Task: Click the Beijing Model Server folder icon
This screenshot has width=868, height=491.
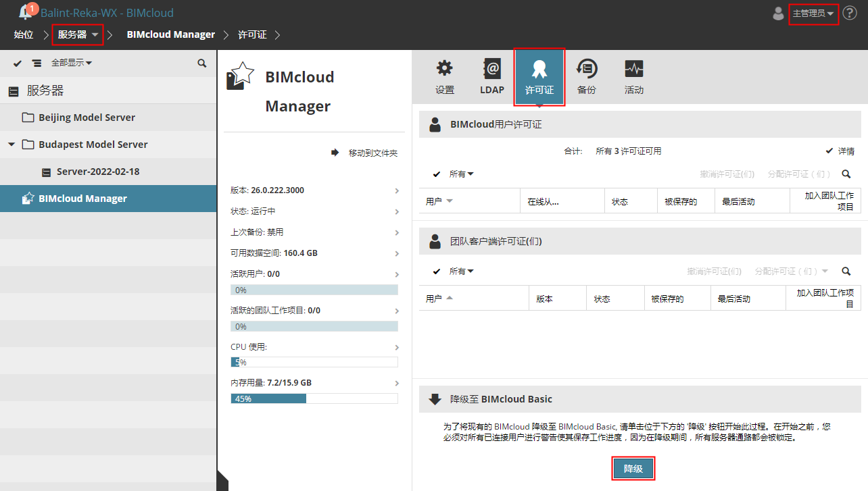Action: 28,118
